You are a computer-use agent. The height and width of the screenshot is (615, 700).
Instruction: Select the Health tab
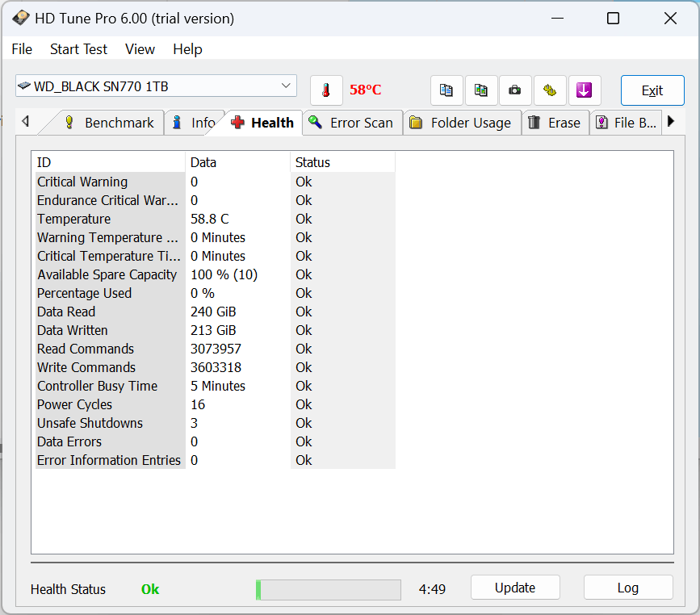tap(263, 123)
